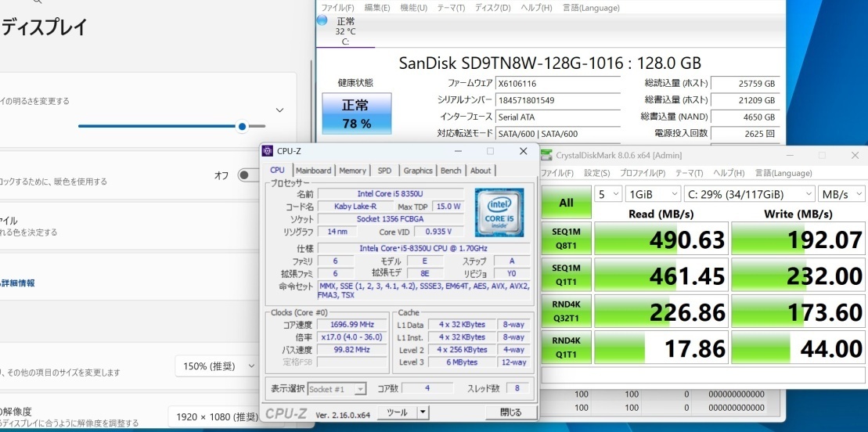The width and height of the screenshot is (868, 432).
Task: Open the 機能(U) menu in CrystalDiskInfo
Action: [x=413, y=8]
